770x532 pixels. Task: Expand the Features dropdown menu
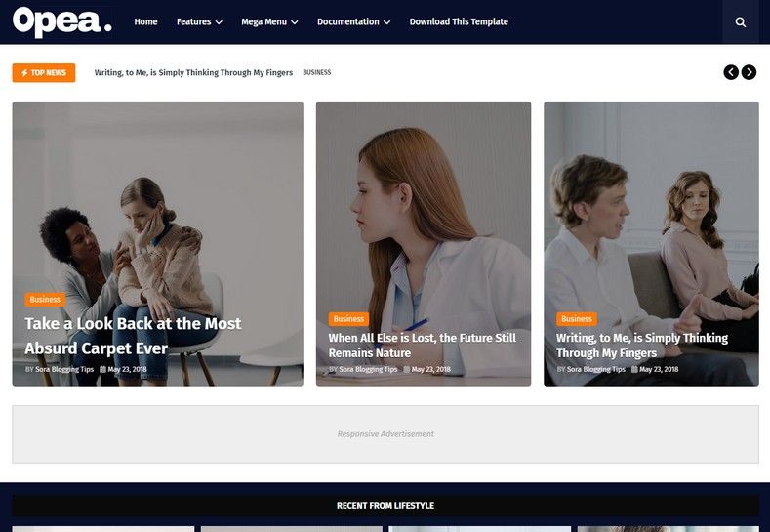coord(199,22)
